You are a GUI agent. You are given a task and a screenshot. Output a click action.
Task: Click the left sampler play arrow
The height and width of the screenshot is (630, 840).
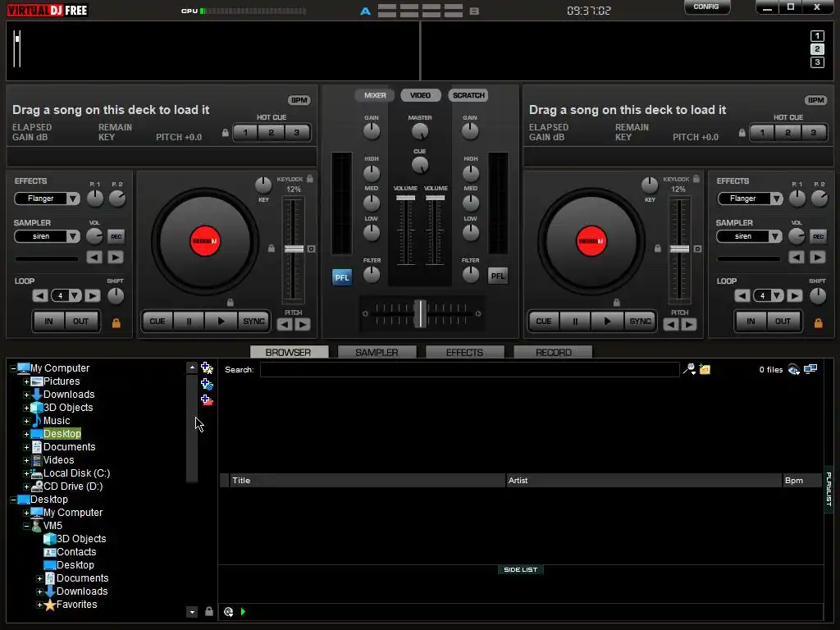tap(115, 258)
